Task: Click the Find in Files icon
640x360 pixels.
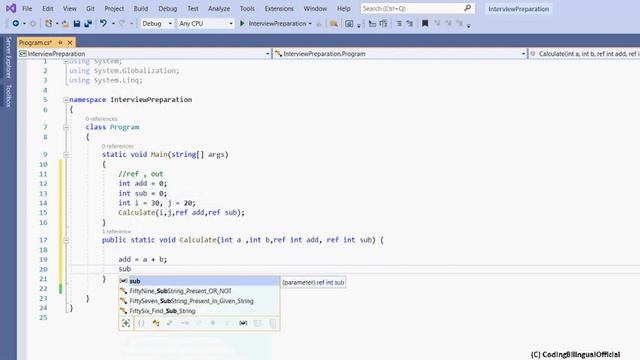Action: [x=333, y=24]
